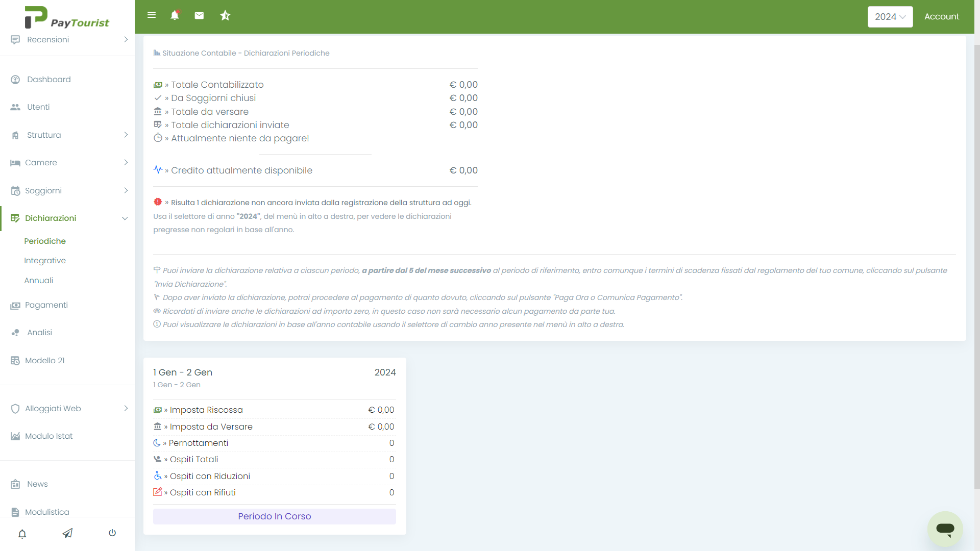980x551 pixels.
Task: Collapse the Dichiarazioni submenu chevron
Action: (x=125, y=219)
